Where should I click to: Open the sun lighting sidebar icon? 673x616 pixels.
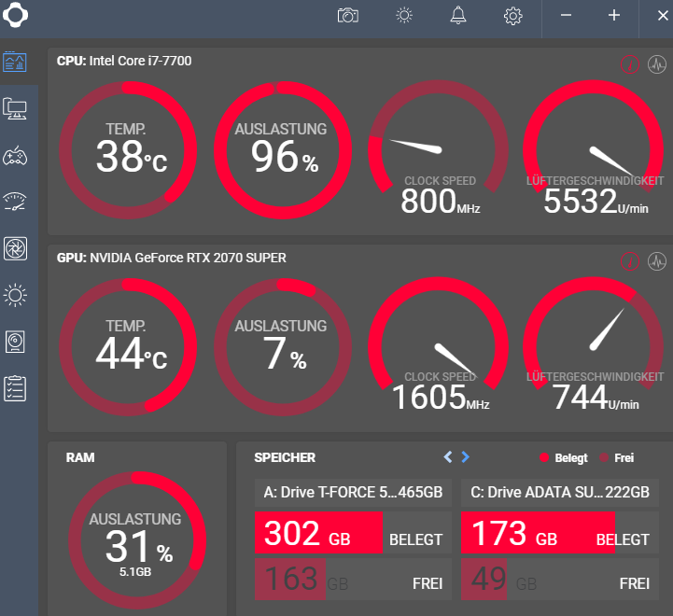15,295
